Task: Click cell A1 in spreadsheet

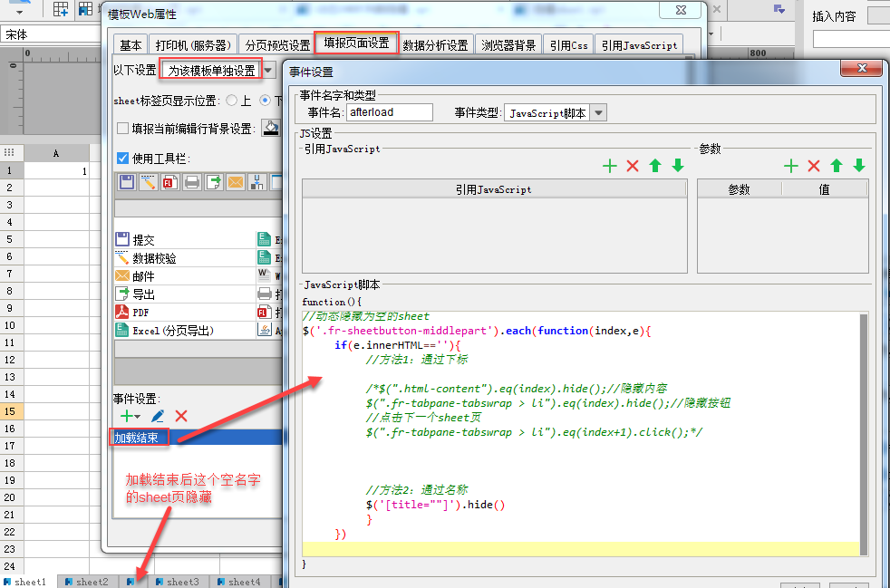Action: [56, 170]
